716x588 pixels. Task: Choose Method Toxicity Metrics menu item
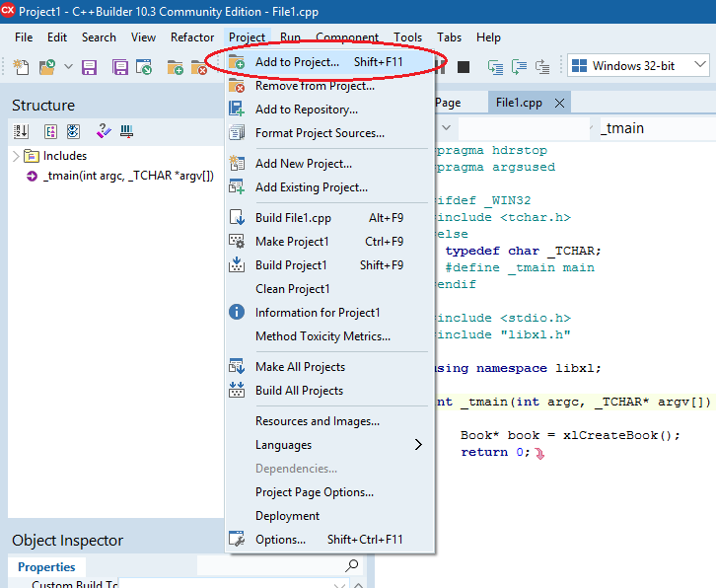[329, 336]
